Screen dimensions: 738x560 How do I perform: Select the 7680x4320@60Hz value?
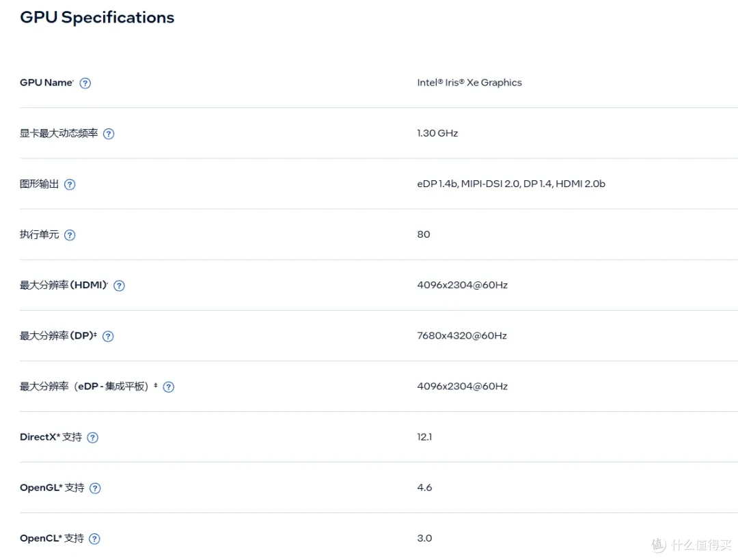[x=462, y=336]
